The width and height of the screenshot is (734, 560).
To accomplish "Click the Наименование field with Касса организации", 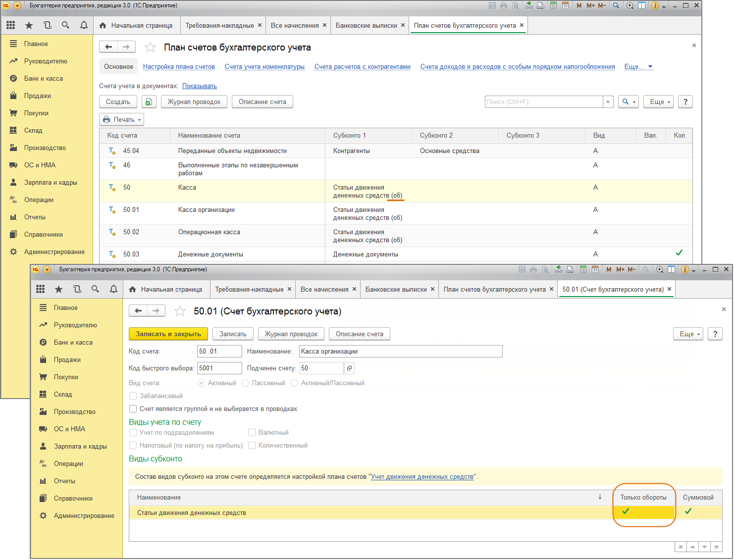I will (x=401, y=352).
